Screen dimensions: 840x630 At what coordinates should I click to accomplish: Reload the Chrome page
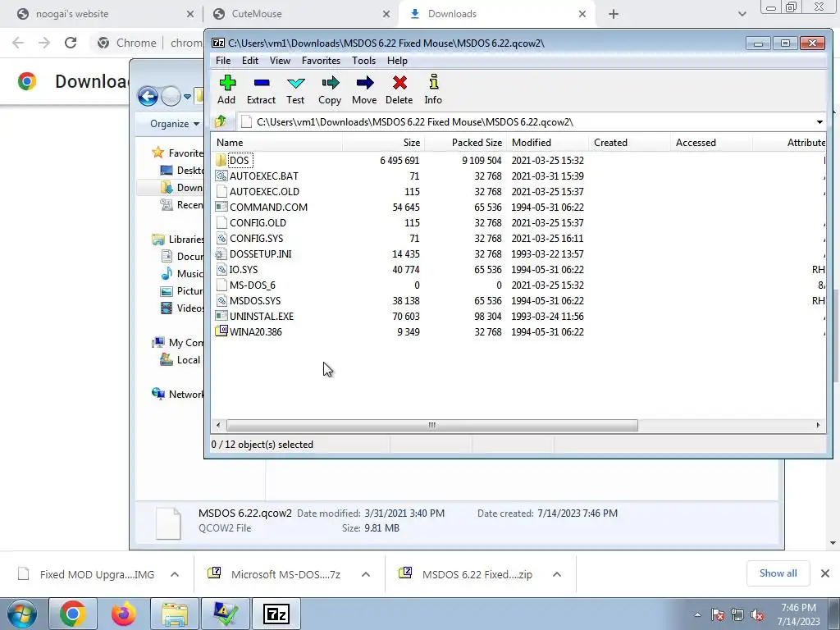(71, 43)
